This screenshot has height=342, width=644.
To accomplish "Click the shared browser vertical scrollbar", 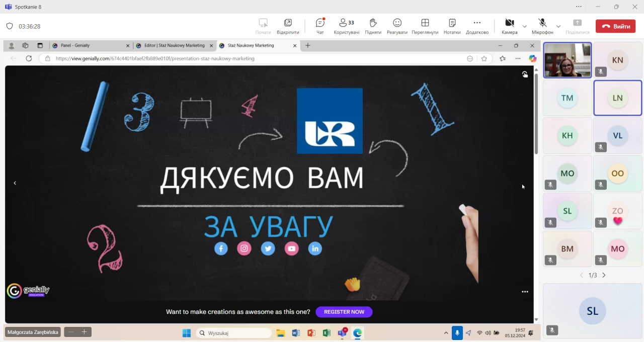I will [536, 115].
